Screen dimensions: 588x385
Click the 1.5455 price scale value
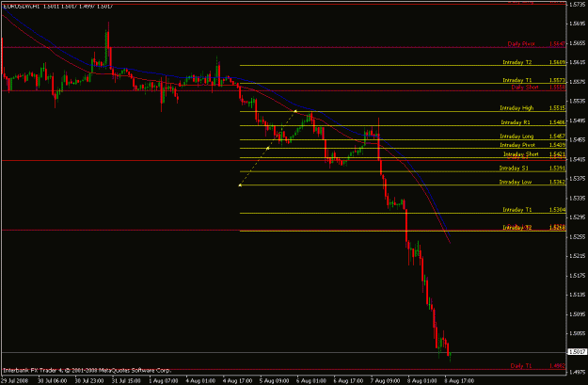(577, 140)
